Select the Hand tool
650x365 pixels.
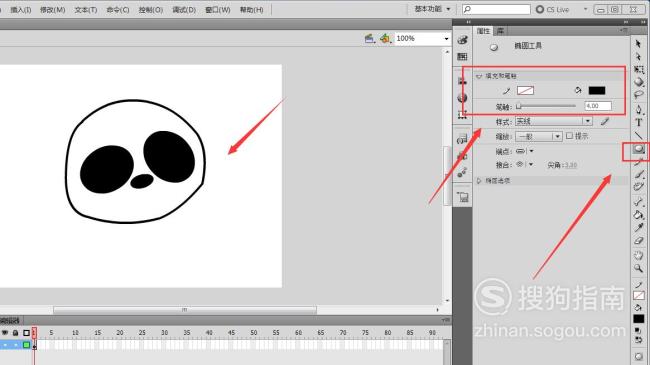(x=639, y=255)
